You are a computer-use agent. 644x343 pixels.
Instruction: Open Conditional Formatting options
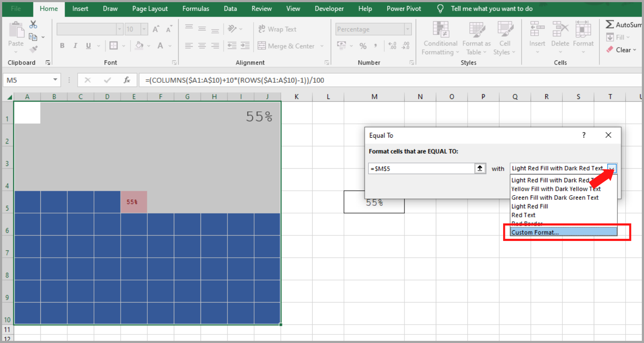click(x=440, y=39)
